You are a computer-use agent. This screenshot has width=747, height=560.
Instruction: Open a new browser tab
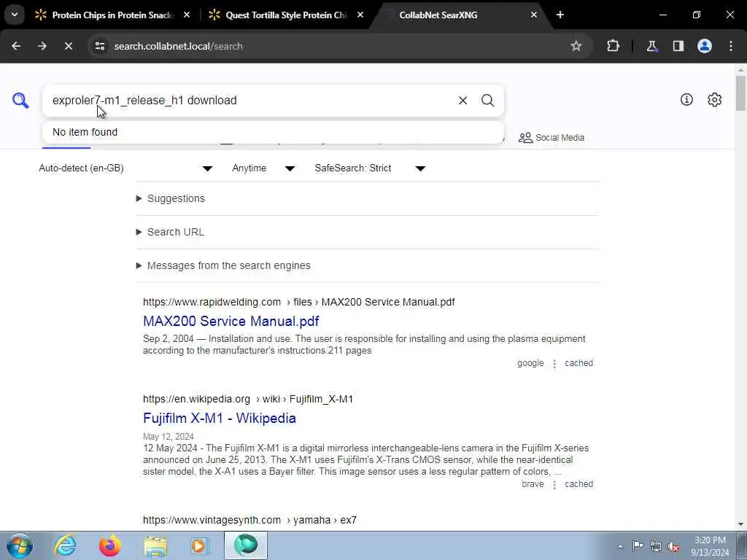tap(560, 15)
